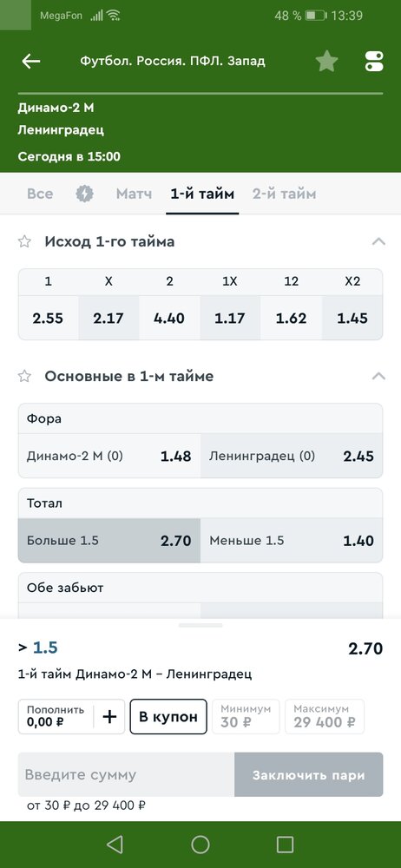Add bet with В купон button
The width and height of the screenshot is (401, 868).
(168, 717)
